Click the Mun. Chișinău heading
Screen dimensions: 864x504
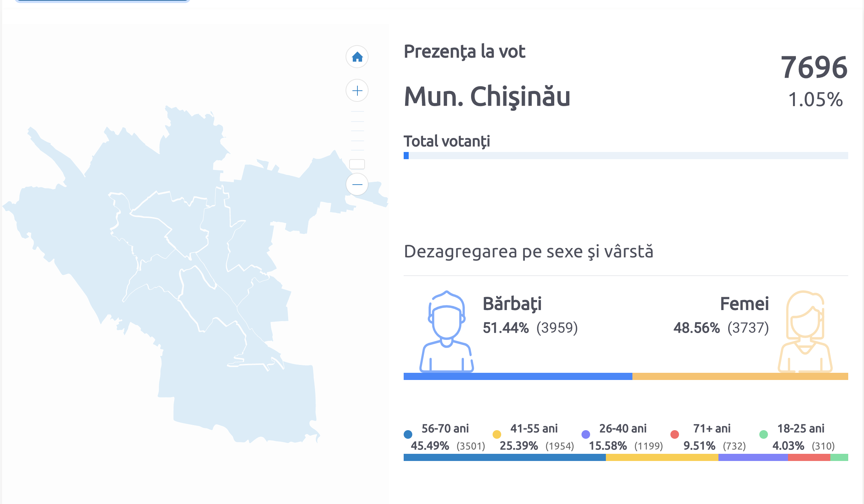coord(487,97)
